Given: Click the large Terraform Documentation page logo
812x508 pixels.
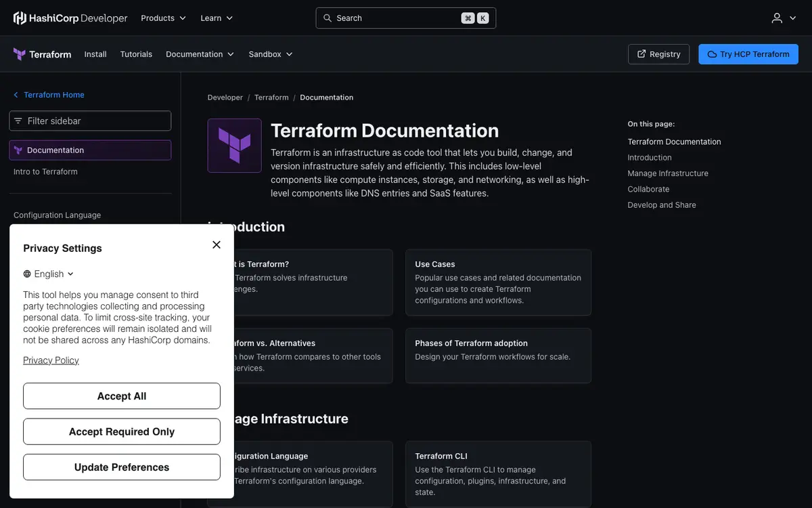Looking at the screenshot, I should (235, 146).
